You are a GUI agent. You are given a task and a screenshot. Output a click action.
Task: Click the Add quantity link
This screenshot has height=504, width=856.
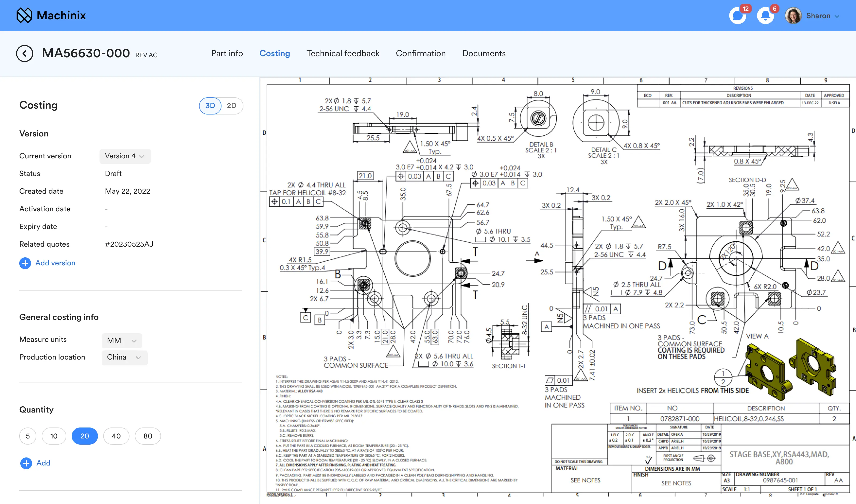pos(43,463)
